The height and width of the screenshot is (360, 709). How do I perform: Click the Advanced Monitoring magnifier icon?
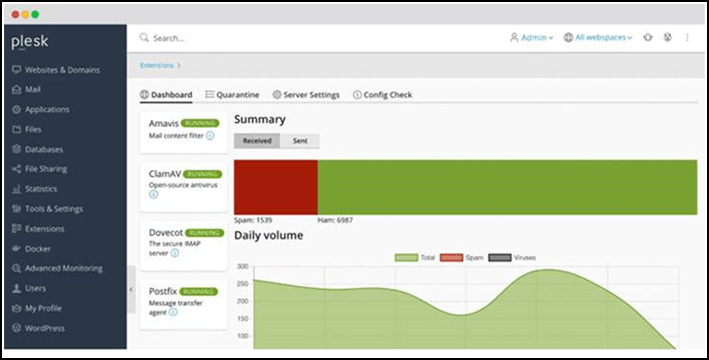[17, 268]
